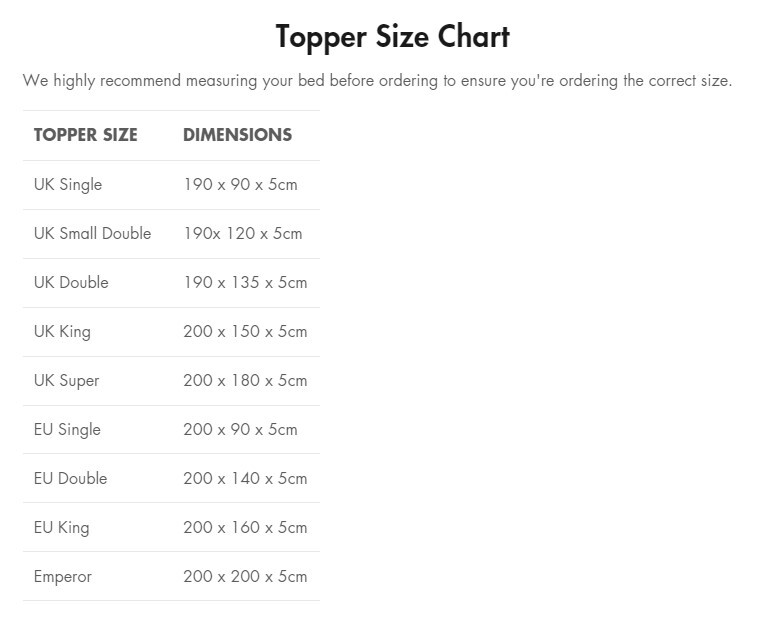Select the EU Single row label
This screenshot has height=627, width=775.
point(67,430)
